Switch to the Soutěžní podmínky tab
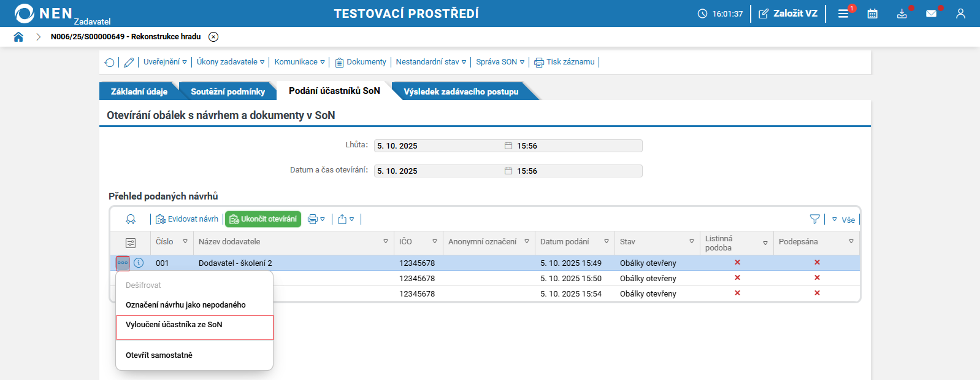Viewport: 980px width, 380px height. (x=228, y=91)
